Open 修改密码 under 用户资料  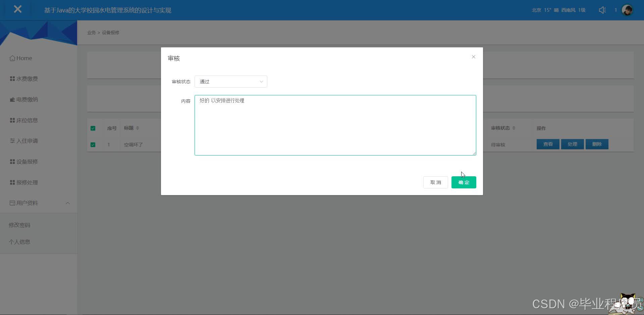click(x=19, y=225)
